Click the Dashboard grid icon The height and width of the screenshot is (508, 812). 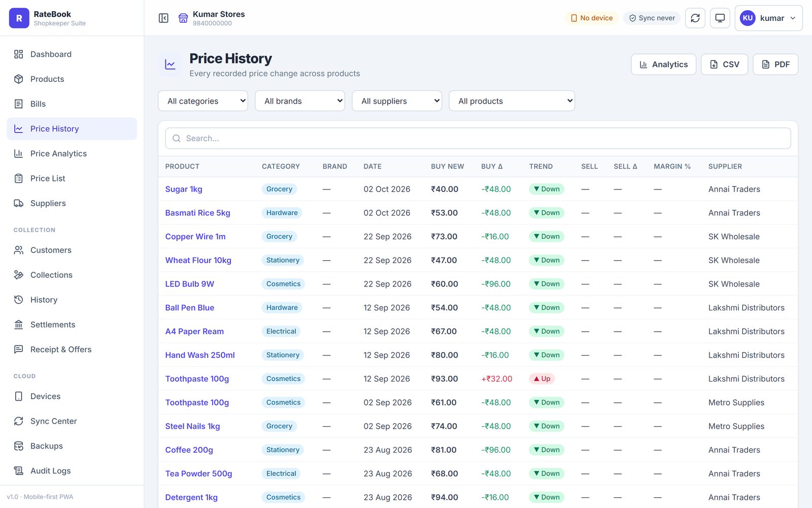19,54
